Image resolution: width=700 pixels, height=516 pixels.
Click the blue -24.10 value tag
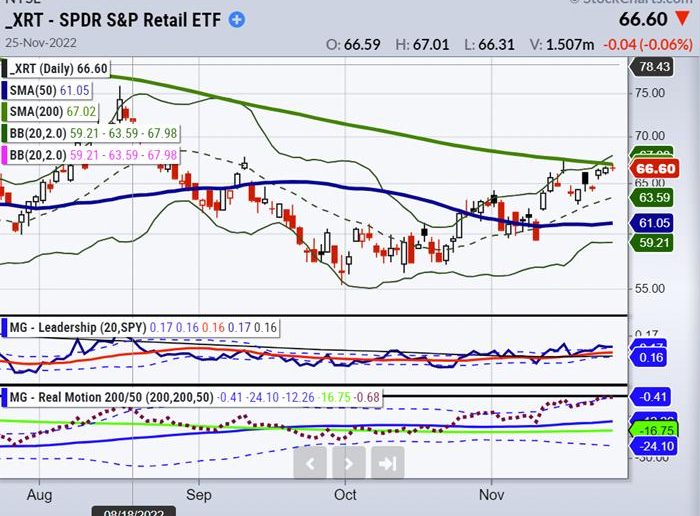point(653,446)
